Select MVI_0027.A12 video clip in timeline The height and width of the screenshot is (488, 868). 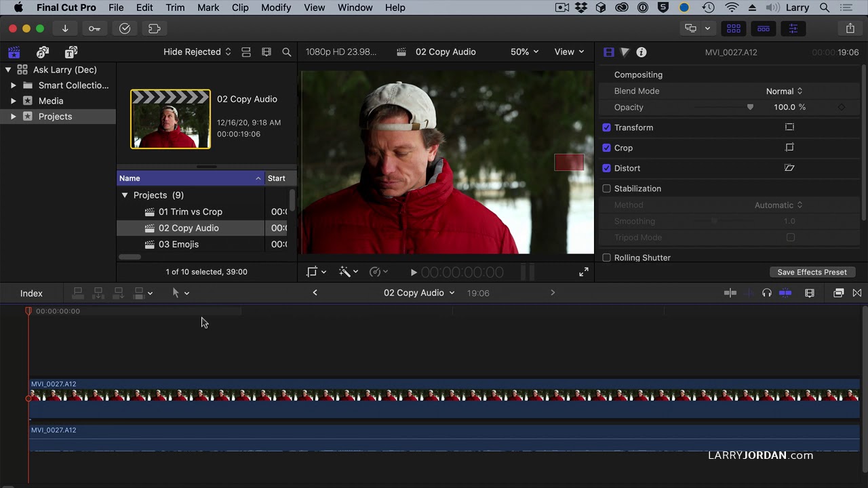[444, 399]
